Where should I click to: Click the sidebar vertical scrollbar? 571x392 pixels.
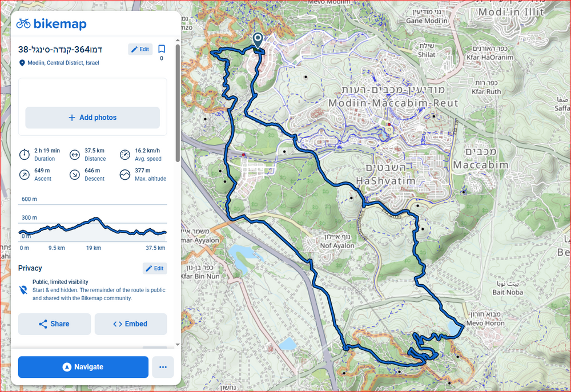tap(178, 103)
